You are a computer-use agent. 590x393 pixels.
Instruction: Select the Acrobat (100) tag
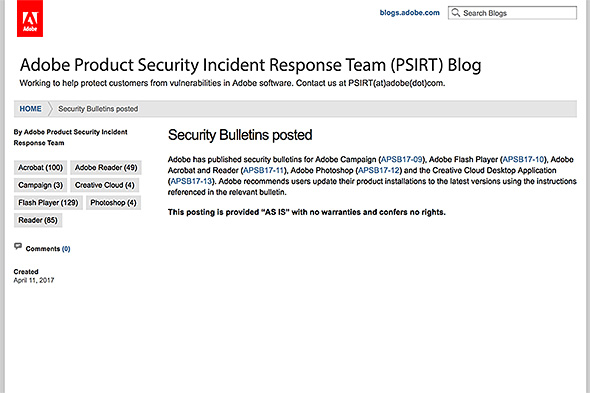(40, 168)
